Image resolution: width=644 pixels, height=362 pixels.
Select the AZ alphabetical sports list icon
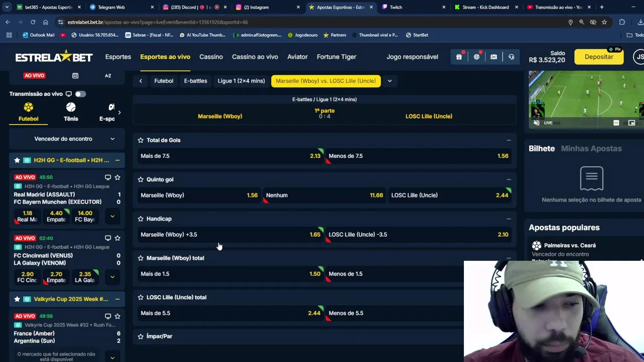tap(108, 75)
